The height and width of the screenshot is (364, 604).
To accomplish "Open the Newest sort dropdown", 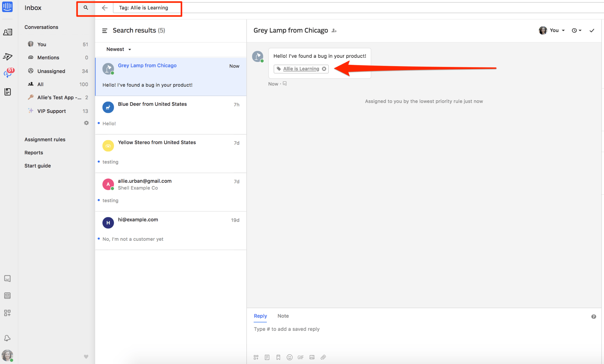I will [118, 49].
